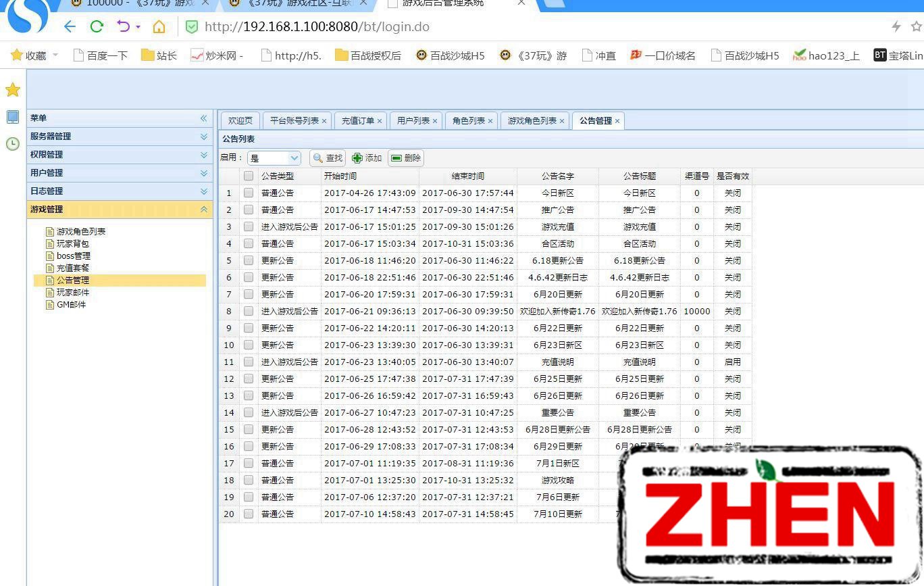924x586 pixels.
Task: Open boss管理 in the sidebar tree
Action: [x=73, y=256]
